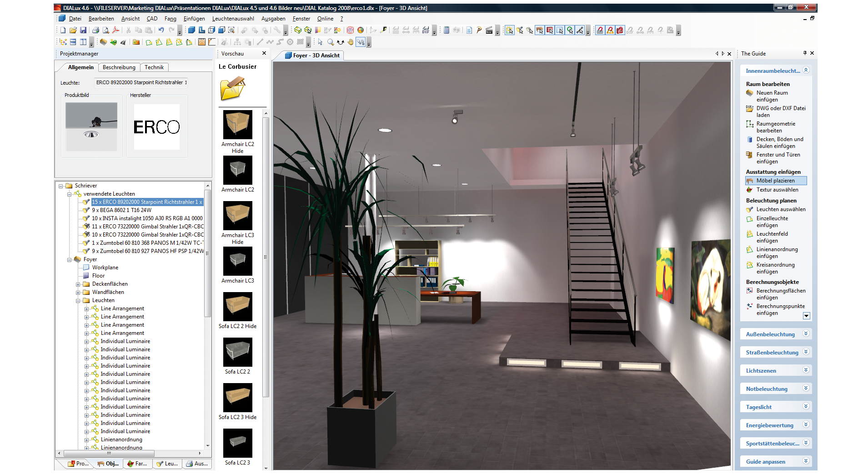Image resolution: width=868 pixels, height=475 pixels.
Task: Open the Leuchtenauswahl menu
Action: coord(233,19)
